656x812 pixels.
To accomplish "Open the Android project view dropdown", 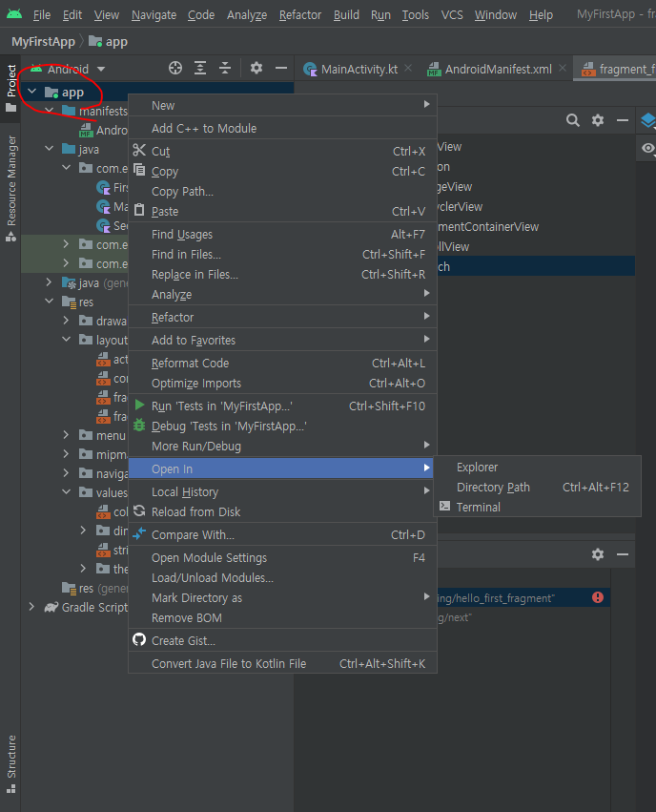I will coord(101,69).
